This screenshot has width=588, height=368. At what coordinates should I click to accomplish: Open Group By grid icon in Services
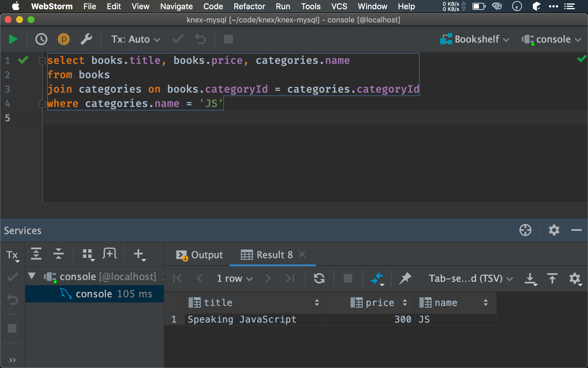[88, 255]
